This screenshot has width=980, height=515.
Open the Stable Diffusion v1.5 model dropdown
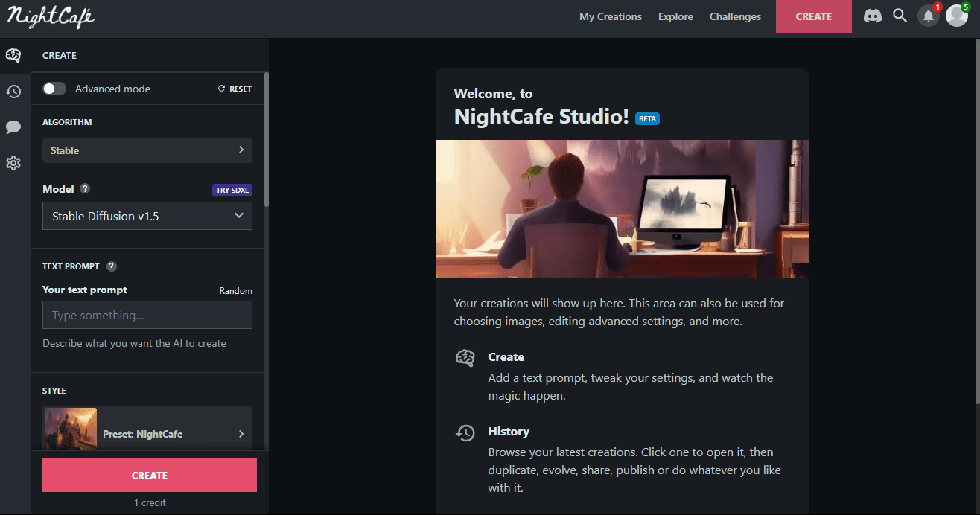[147, 216]
